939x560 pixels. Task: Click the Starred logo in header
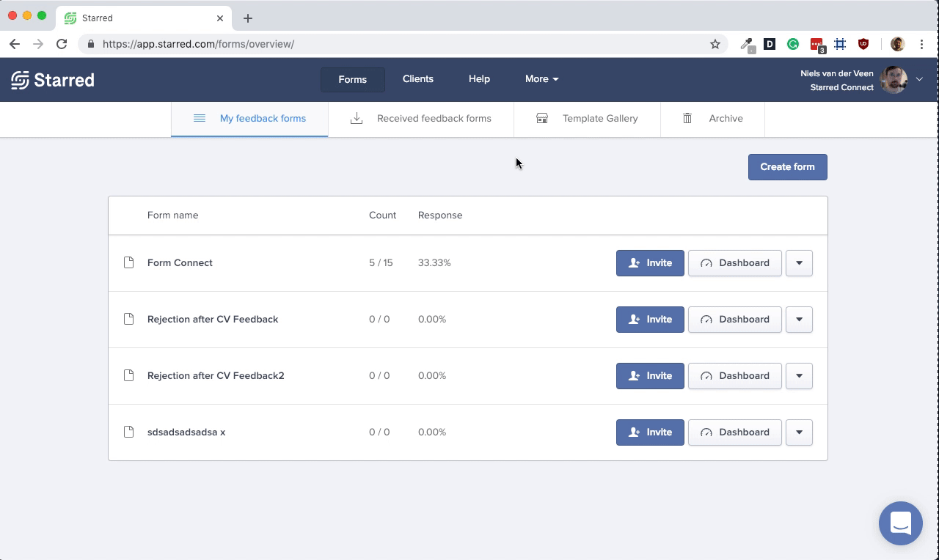[53, 80]
